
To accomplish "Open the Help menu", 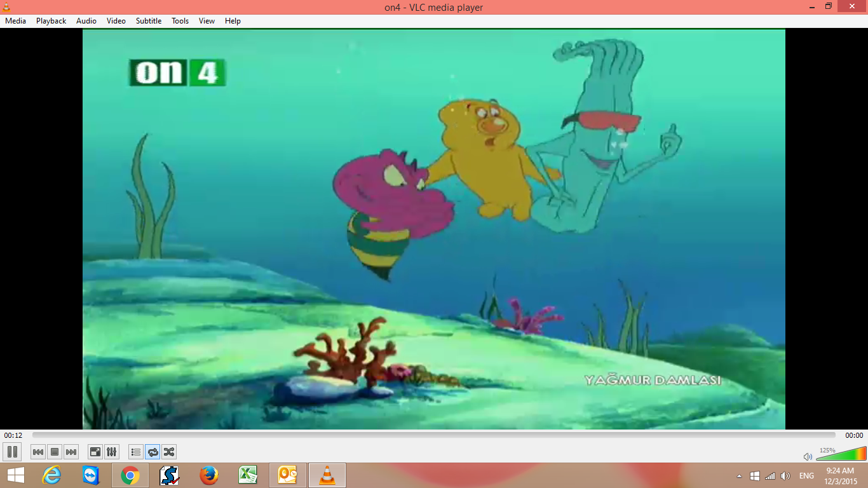I will 233,21.
